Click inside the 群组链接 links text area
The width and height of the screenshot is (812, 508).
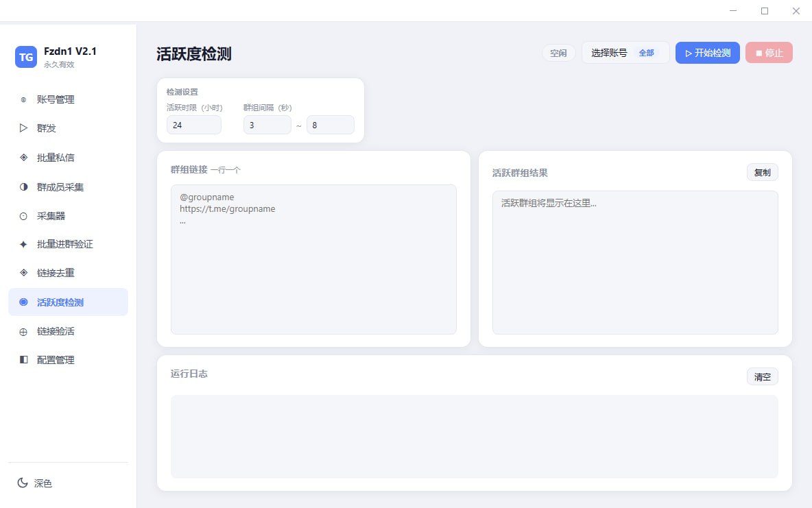coord(313,259)
